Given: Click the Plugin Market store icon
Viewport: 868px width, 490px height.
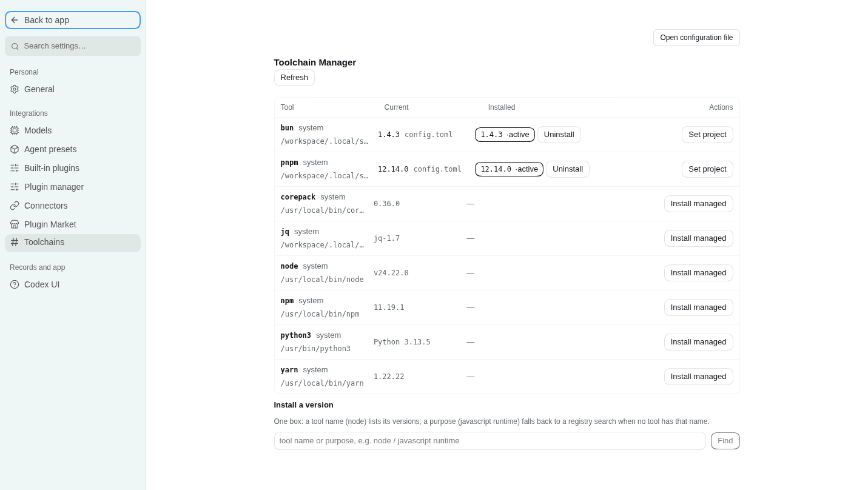Looking at the screenshot, I should [x=15, y=224].
